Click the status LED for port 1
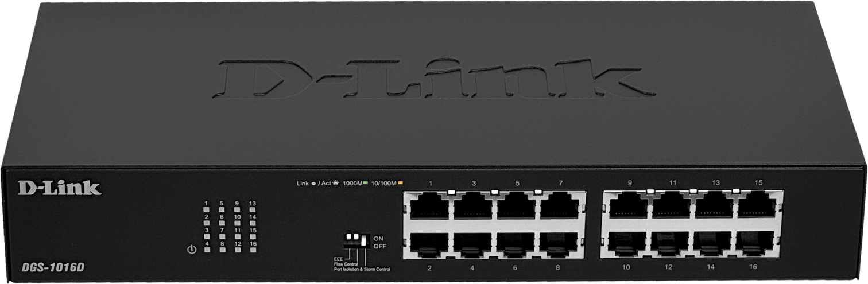The image size is (868, 284). [x=206, y=210]
